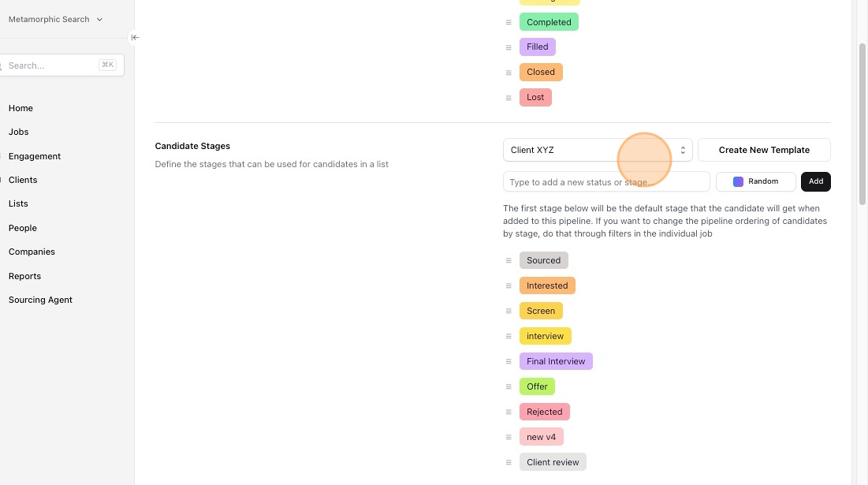
Task: Expand the Metamorphic Search workspace menu
Action: click(55, 19)
